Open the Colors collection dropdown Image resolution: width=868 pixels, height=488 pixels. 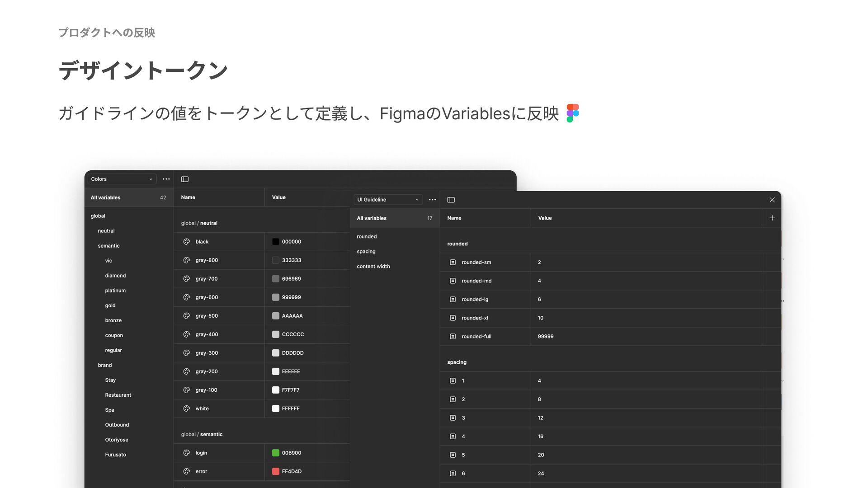[122, 179]
